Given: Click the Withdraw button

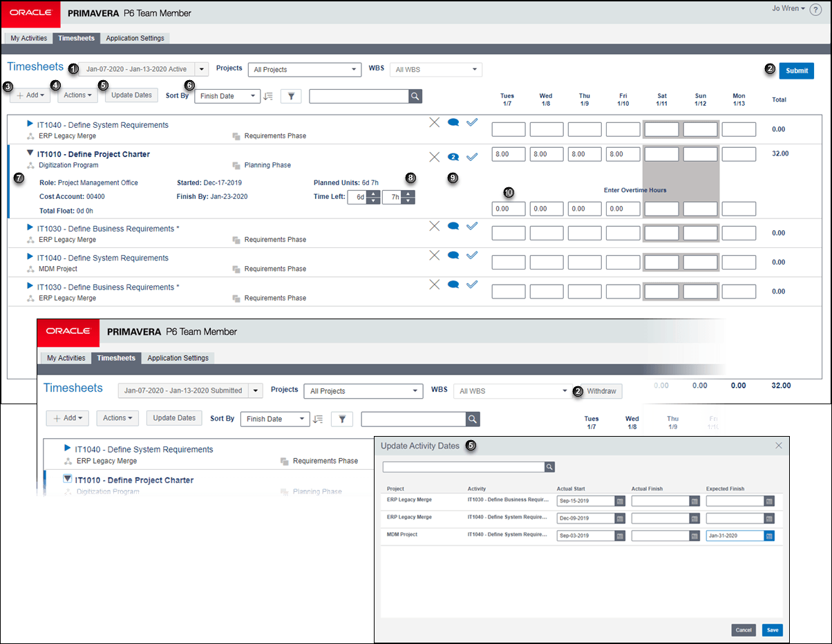Looking at the screenshot, I should click(x=601, y=391).
